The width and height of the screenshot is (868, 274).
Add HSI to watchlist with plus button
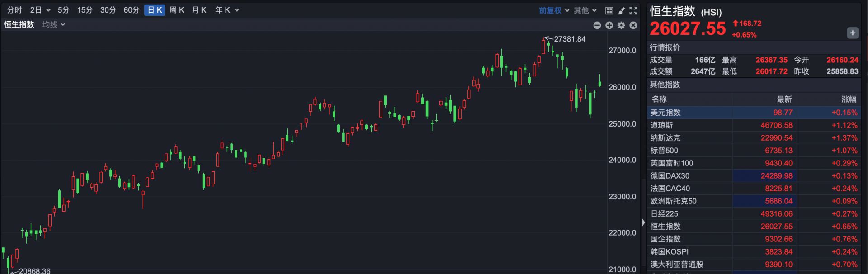852,33
